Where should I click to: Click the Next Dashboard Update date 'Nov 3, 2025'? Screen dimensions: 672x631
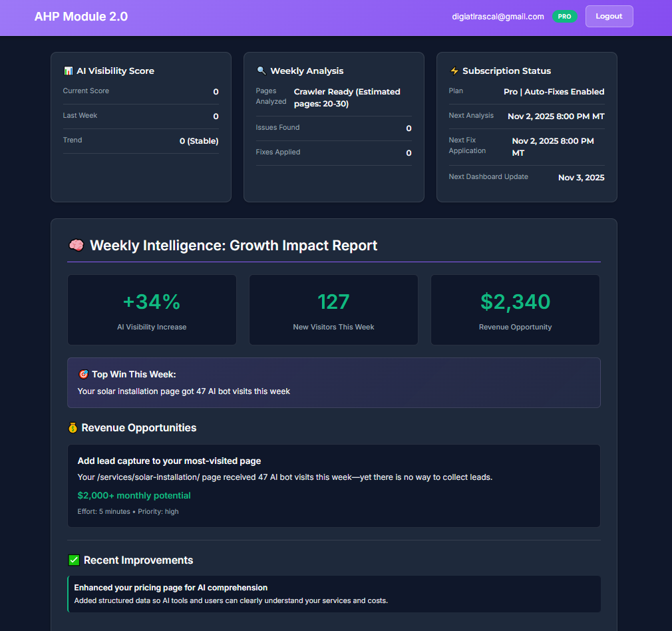[581, 178]
